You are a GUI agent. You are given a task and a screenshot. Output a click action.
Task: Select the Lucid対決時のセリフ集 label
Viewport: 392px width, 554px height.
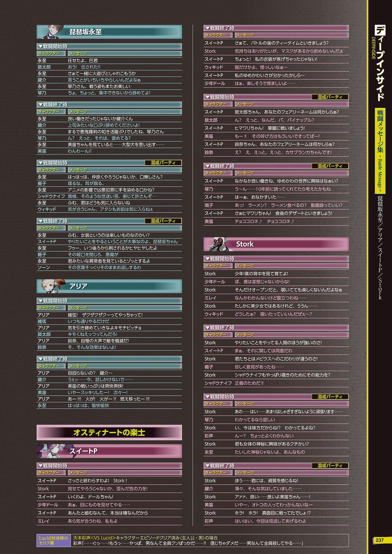click(x=53, y=540)
